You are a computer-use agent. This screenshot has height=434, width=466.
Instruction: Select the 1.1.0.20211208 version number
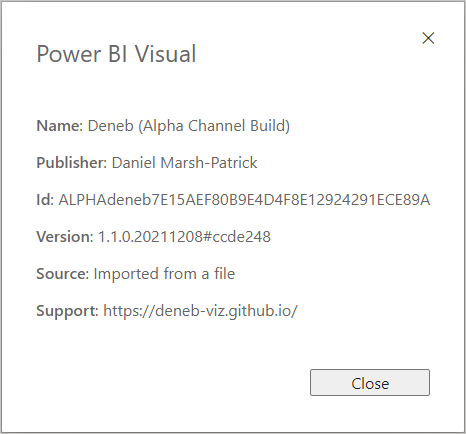151,237
